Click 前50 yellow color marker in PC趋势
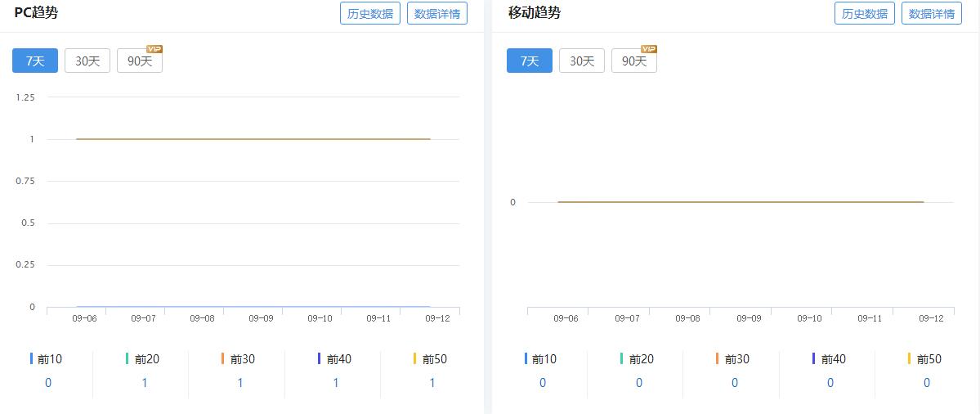Screen dimensions: 980x414 (x=415, y=358)
